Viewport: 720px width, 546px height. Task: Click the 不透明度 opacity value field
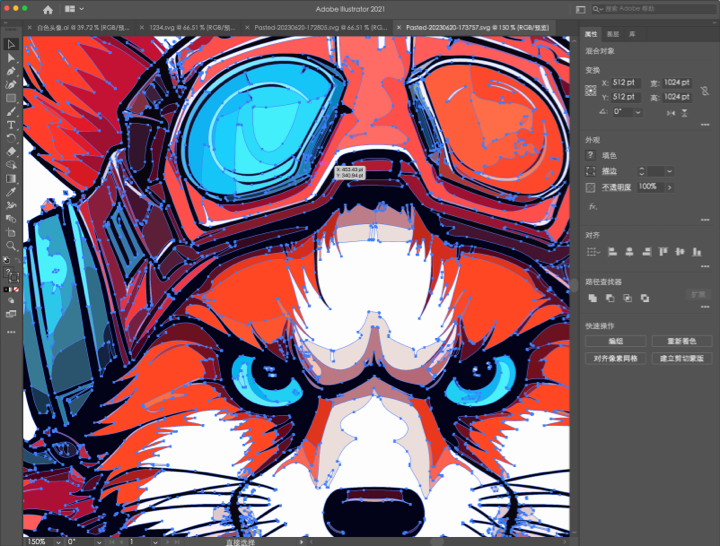pyautogui.click(x=650, y=187)
